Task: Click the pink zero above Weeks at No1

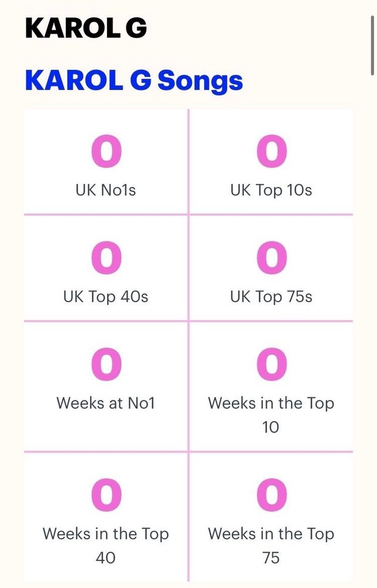Action: (x=106, y=364)
